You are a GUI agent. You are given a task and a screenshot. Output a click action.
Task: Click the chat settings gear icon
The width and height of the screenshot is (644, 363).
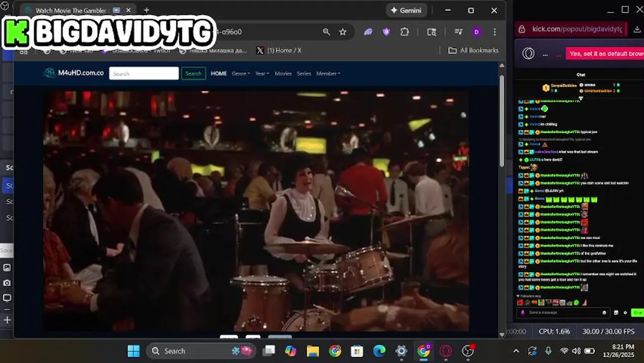(625, 313)
